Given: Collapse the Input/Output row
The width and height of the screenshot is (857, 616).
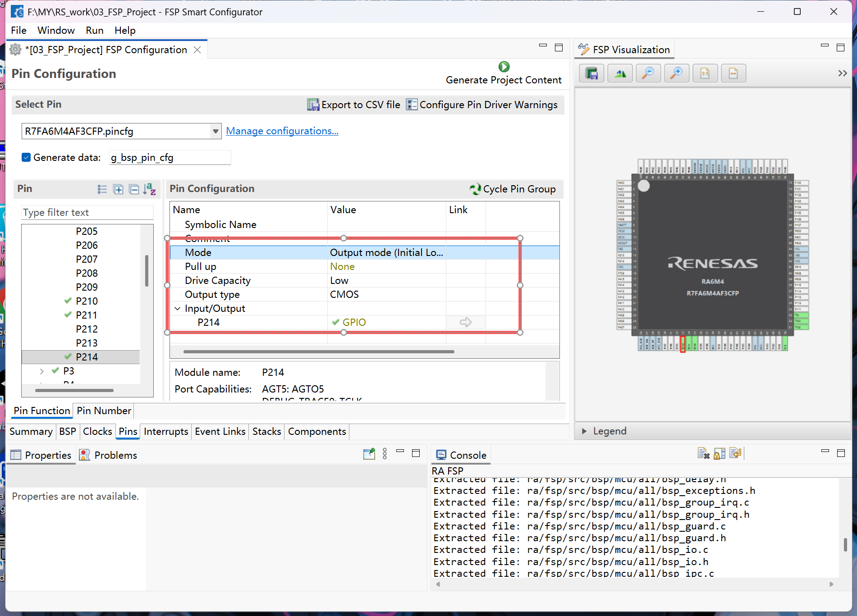Looking at the screenshot, I should (x=178, y=309).
